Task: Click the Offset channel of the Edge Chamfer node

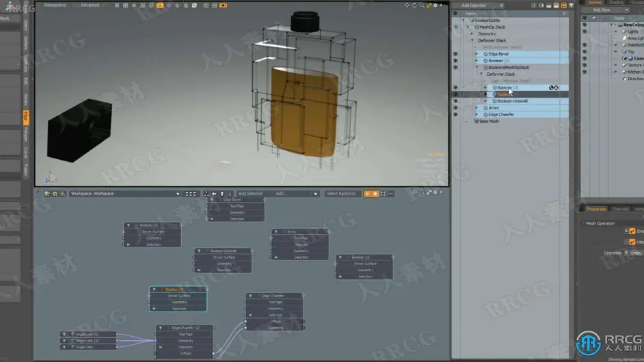Action: tap(276, 322)
